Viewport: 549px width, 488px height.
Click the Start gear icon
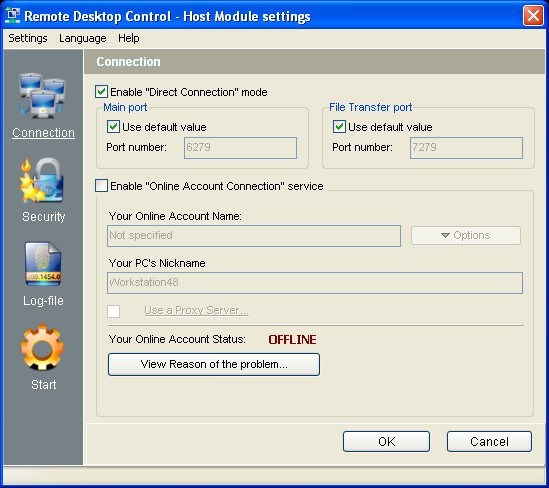pyautogui.click(x=42, y=348)
